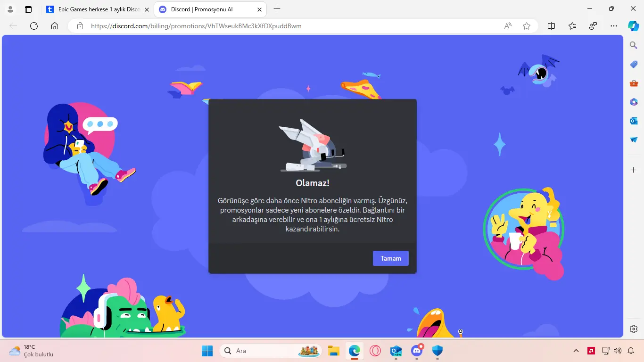
Task: Launch Opera from the taskbar
Action: coord(375,351)
